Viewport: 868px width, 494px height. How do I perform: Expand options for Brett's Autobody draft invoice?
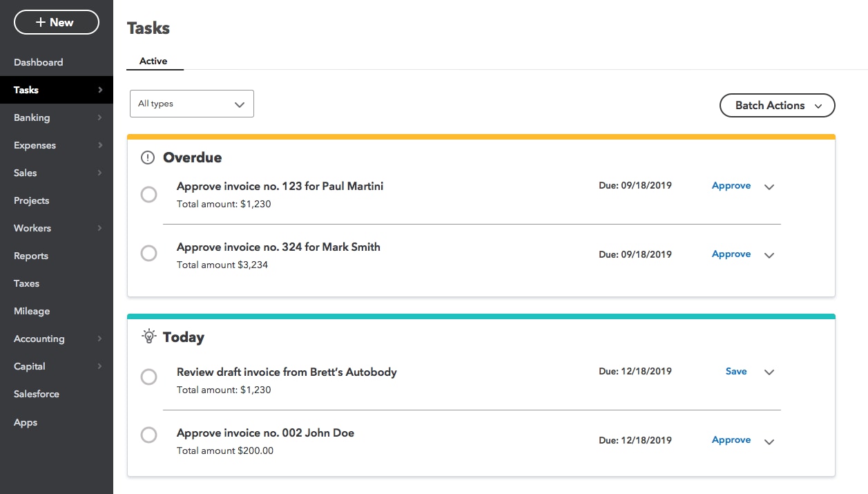click(x=769, y=372)
